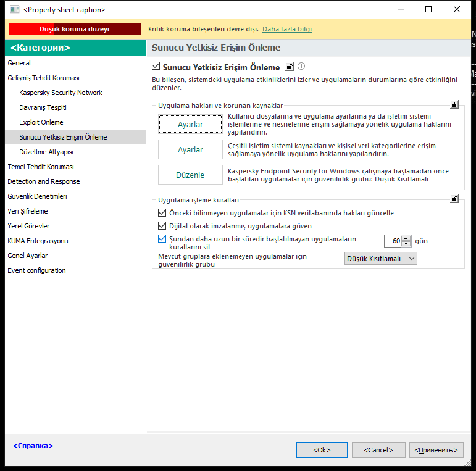Viewport: 476px width, 471px height.
Task: Click the lock icon beside Sunucu Yetkisiz Erişim Önleme heading
Action: [x=290, y=67]
